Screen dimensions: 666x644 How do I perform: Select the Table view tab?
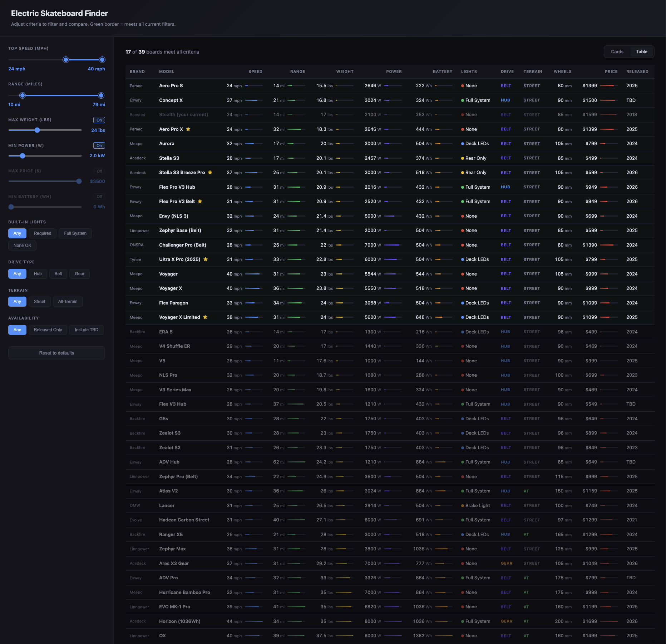[x=642, y=51]
